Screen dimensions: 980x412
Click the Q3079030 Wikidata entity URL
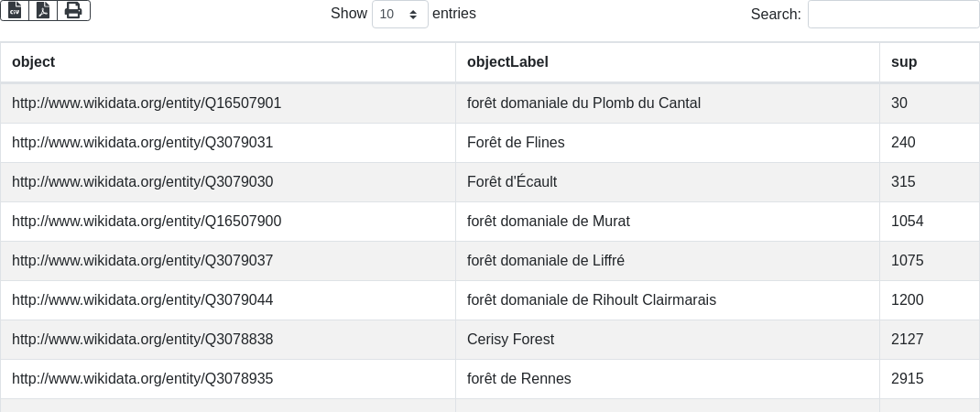(142, 182)
